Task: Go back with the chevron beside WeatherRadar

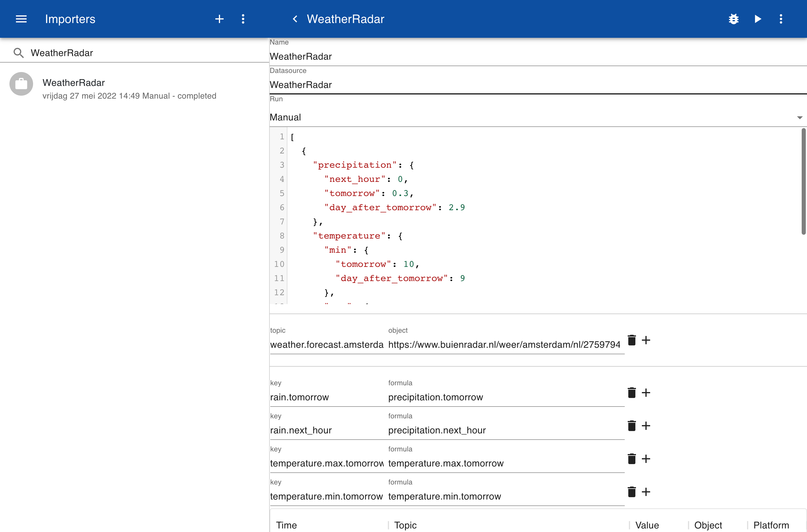Action: [295, 19]
